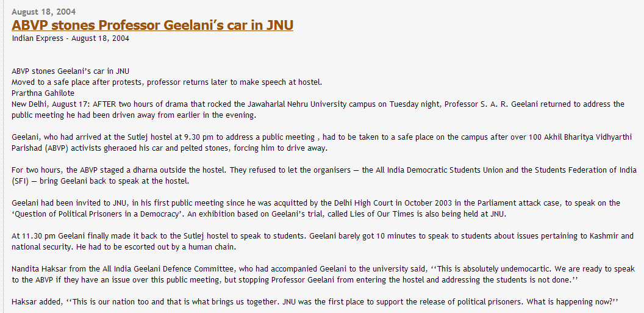Click the 'Moved to a safe place after protests' line
The width and height of the screenshot is (644, 313).
pos(166,82)
